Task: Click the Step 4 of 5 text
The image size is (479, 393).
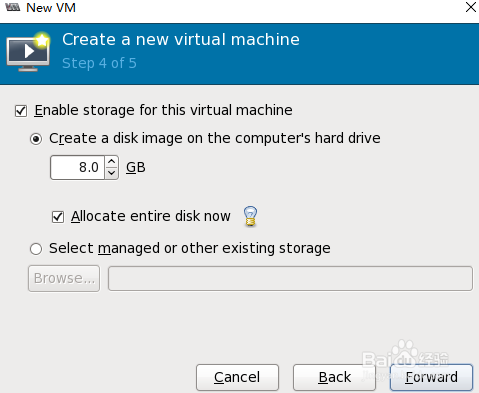Action: click(x=99, y=63)
